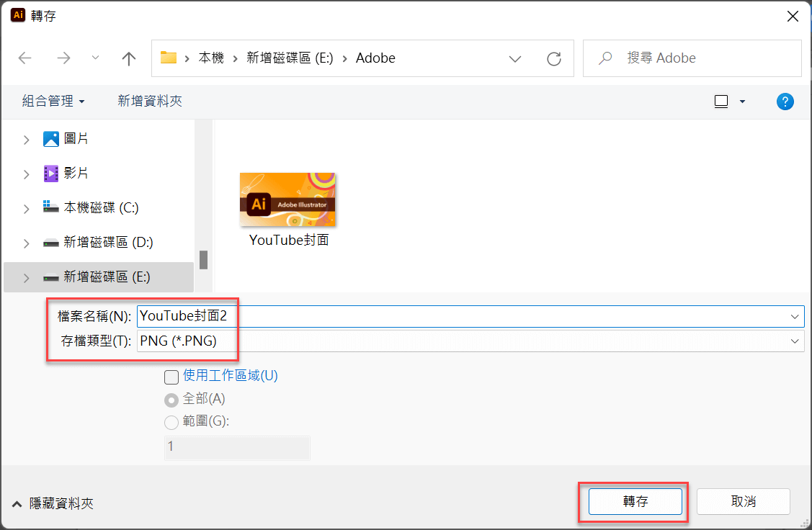Change the view layout icon

tap(720, 102)
